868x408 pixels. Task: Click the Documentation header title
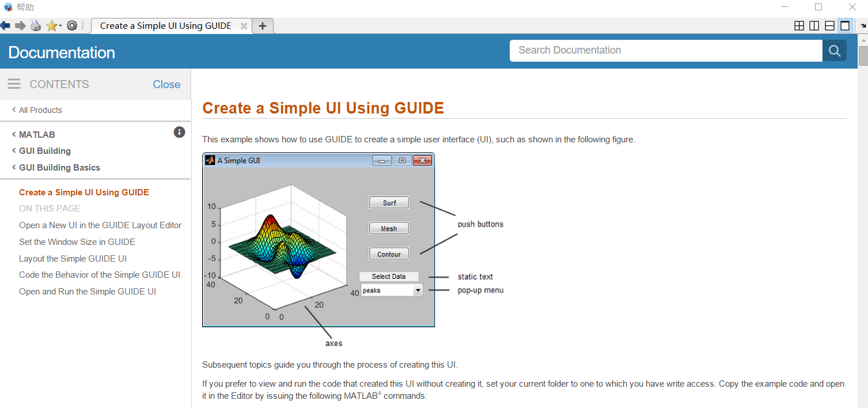coord(62,52)
